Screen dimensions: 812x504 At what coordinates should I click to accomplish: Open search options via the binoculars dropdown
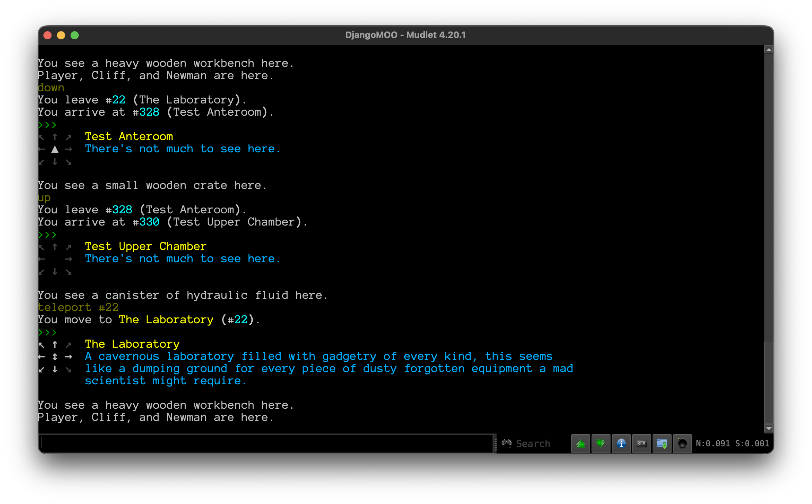tap(507, 443)
